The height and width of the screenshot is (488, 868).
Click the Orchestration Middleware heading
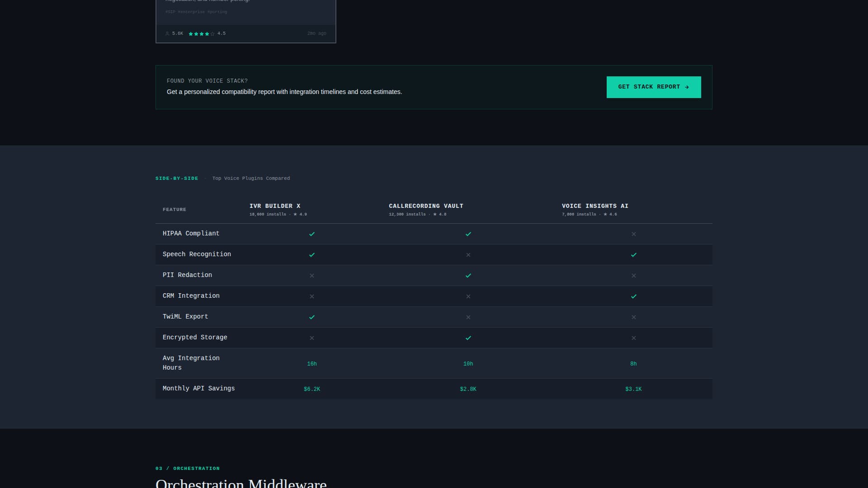(241, 483)
